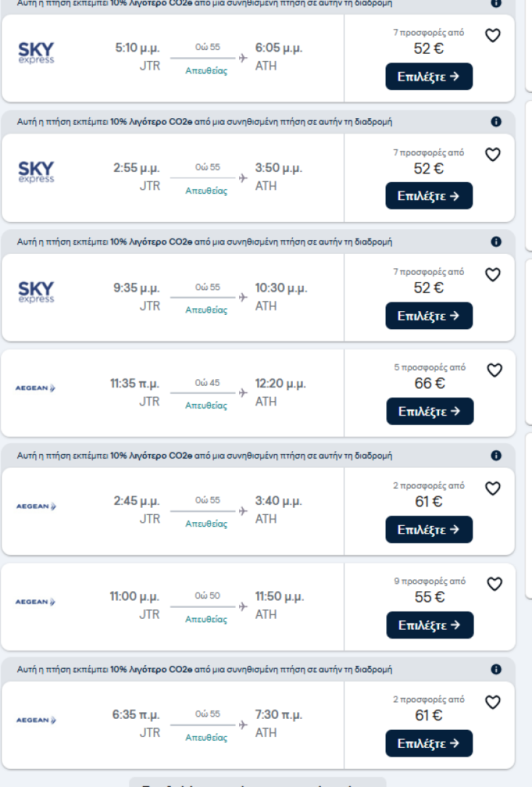Click heart icon on 11:35 π.μ. Aegean flight

click(494, 371)
